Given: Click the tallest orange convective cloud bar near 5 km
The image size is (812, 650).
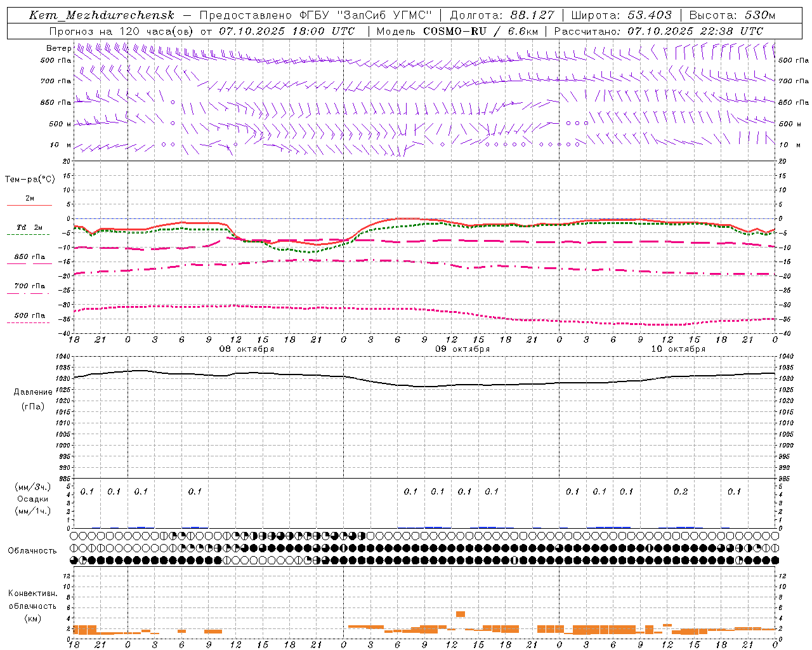Looking at the screenshot, I should coord(461,614).
